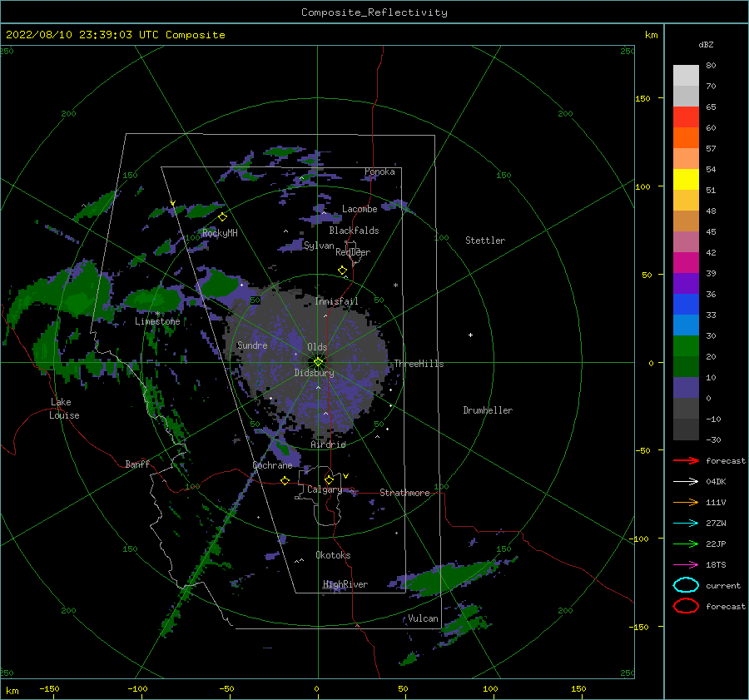749x700 pixels.
Task: Click the white 04DK arrow symbol
Action: [686, 482]
